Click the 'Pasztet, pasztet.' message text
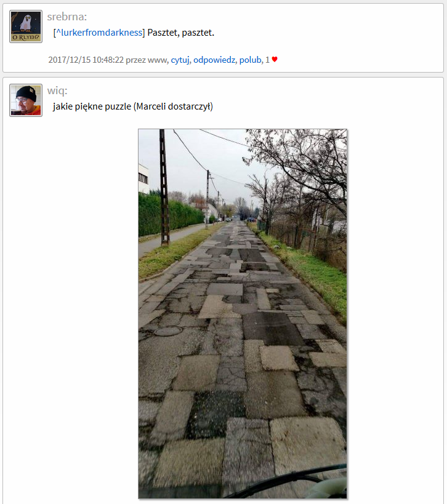The height and width of the screenshot is (504, 447). coord(181,33)
